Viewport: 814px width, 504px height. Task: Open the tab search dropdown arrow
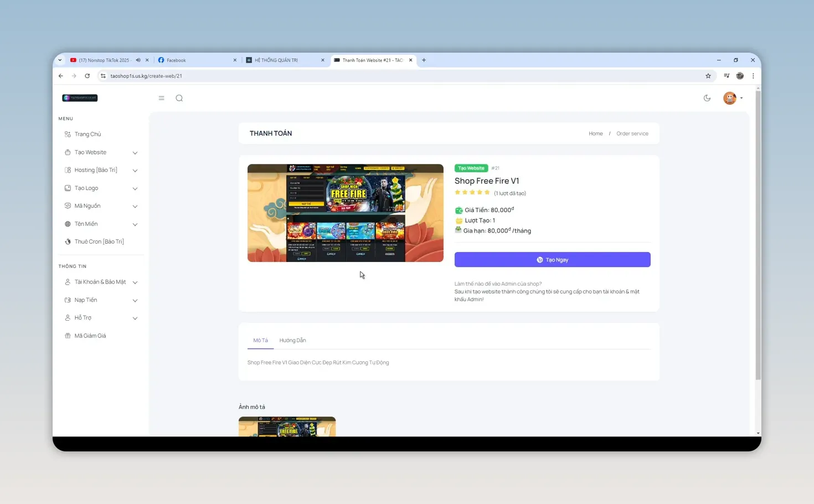click(60, 60)
